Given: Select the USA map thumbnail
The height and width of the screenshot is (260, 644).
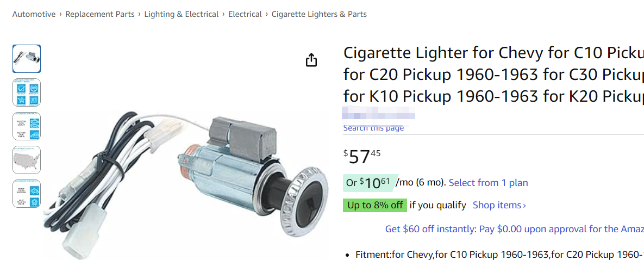Looking at the screenshot, I should (x=27, y=160).
